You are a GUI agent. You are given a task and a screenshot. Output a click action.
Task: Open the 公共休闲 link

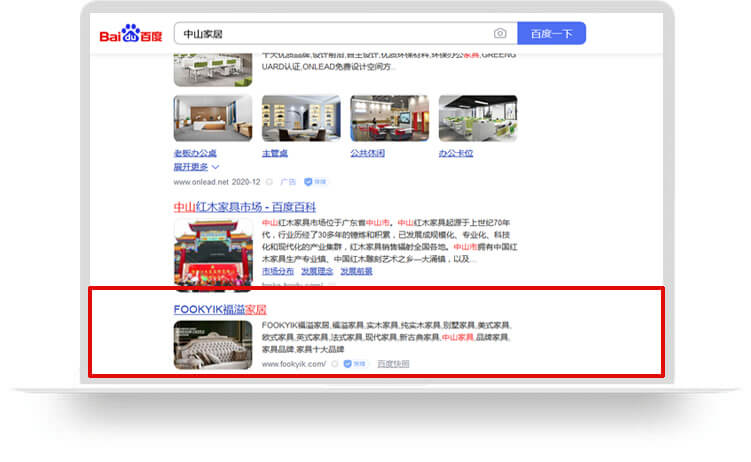tap(367, 153)
